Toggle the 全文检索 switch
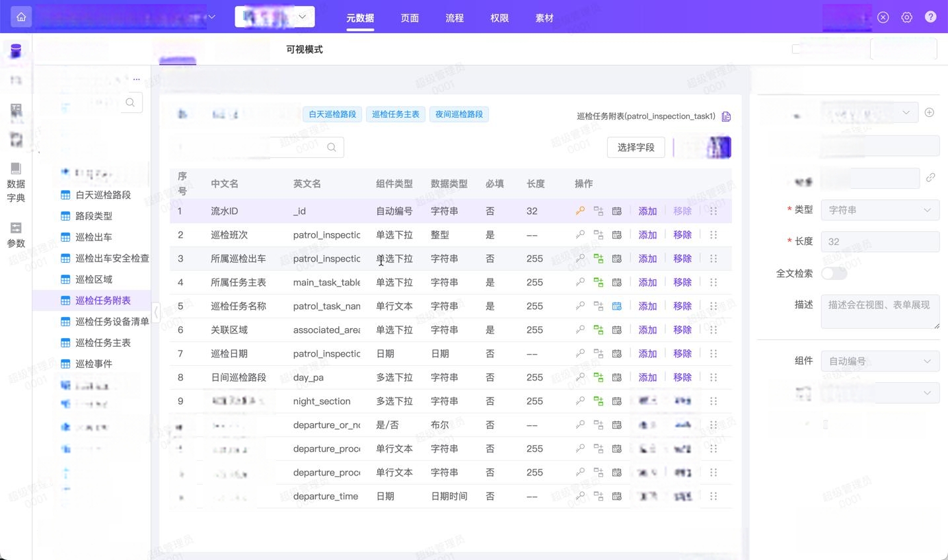 (834, 273)
